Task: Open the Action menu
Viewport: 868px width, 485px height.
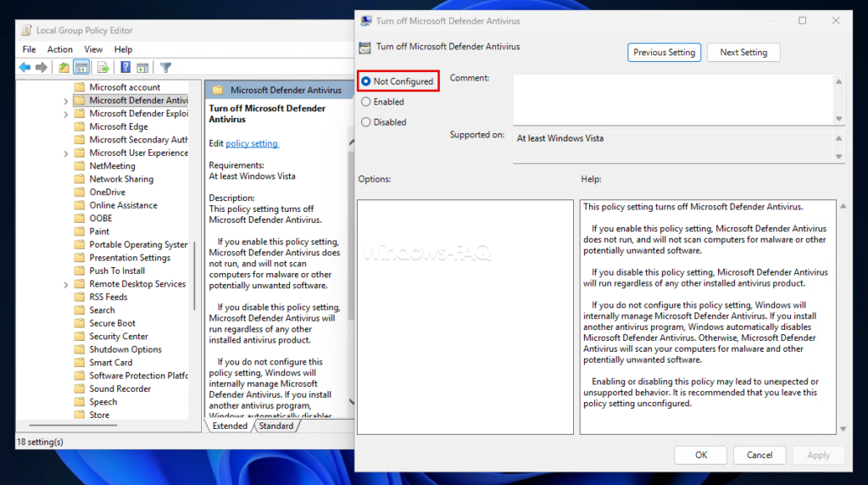Action: 60,49
